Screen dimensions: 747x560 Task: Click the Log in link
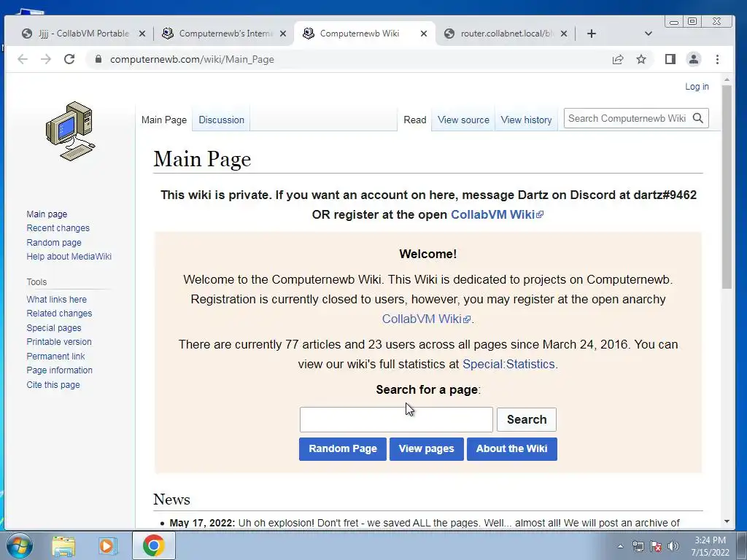[697, 86]
